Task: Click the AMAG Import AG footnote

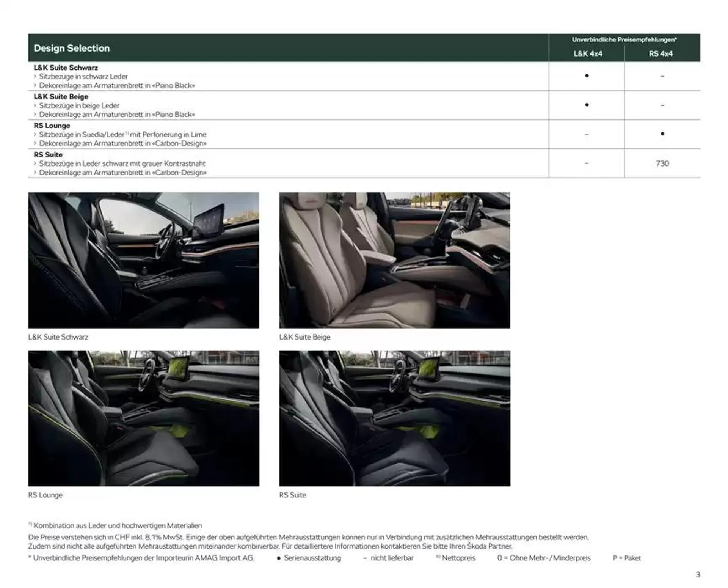Action: tap(141, 558)
